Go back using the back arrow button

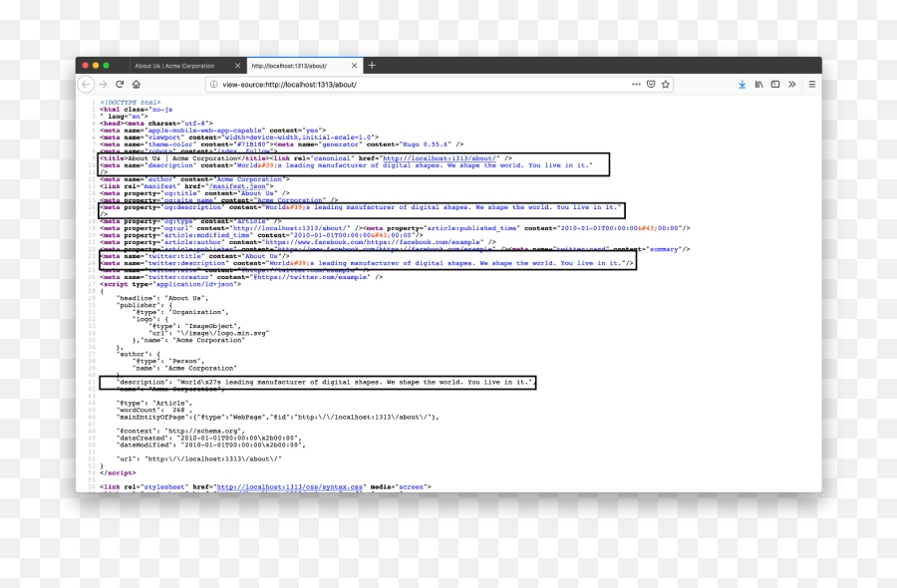[x=86, y=84]
